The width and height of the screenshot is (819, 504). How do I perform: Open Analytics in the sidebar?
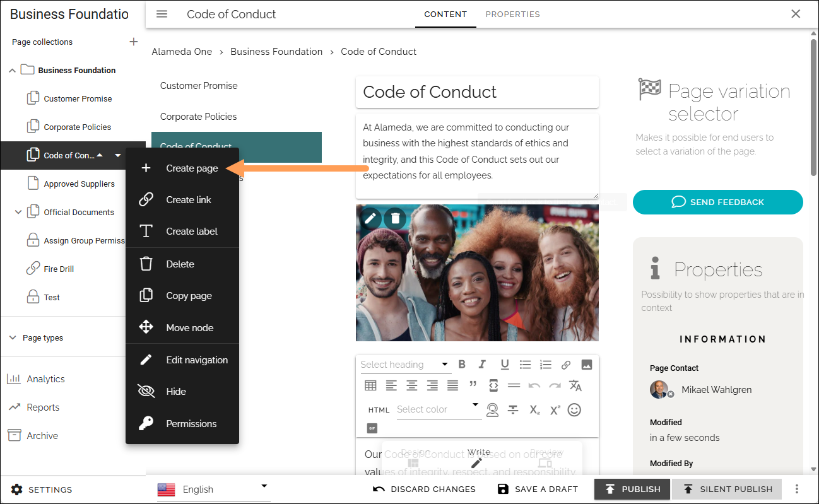click(x=36, y=379)
